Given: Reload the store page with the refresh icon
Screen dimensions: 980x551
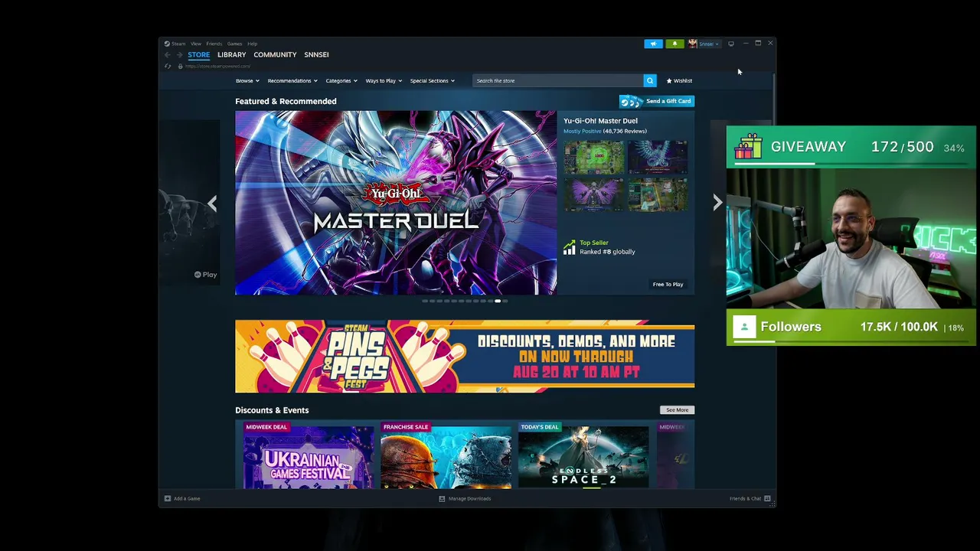Looking at the screenshot, I should point(168,66).
